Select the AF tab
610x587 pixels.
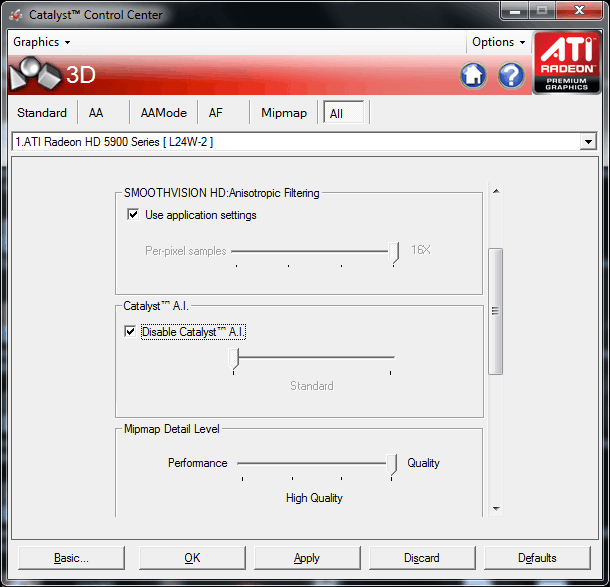click(216, 113)
